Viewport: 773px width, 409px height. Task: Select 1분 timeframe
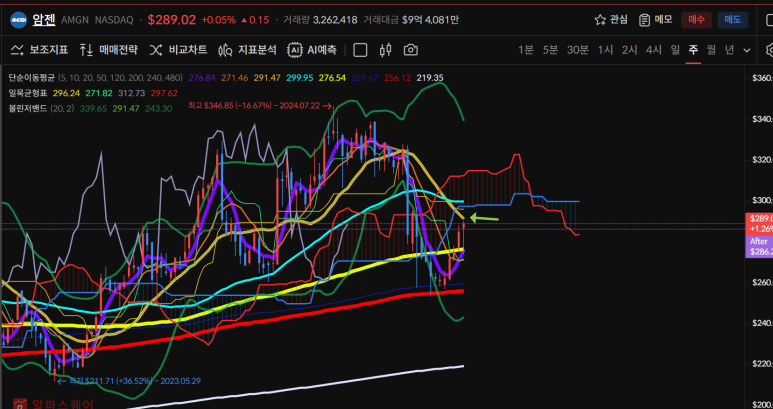[526, 50]
